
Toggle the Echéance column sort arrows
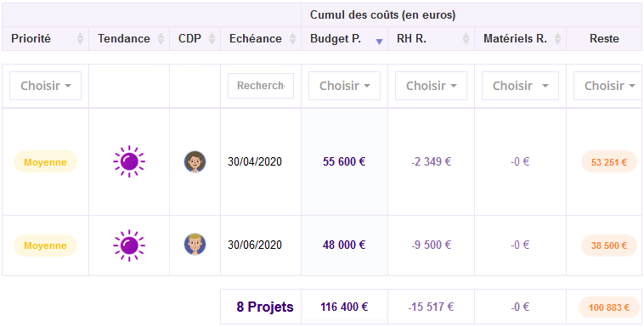(x=293, y=39)
